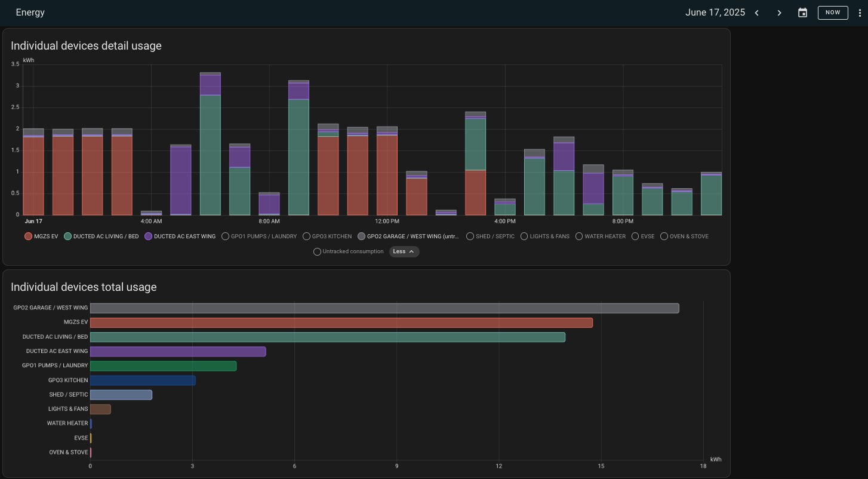The height and width of the screenshot is (479, 868).
Task: Click the 'Individual devices total usage' heading
Action: 84,287
